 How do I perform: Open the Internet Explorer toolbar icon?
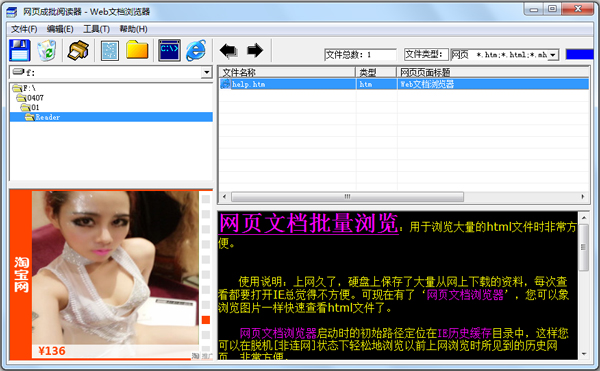196,50
